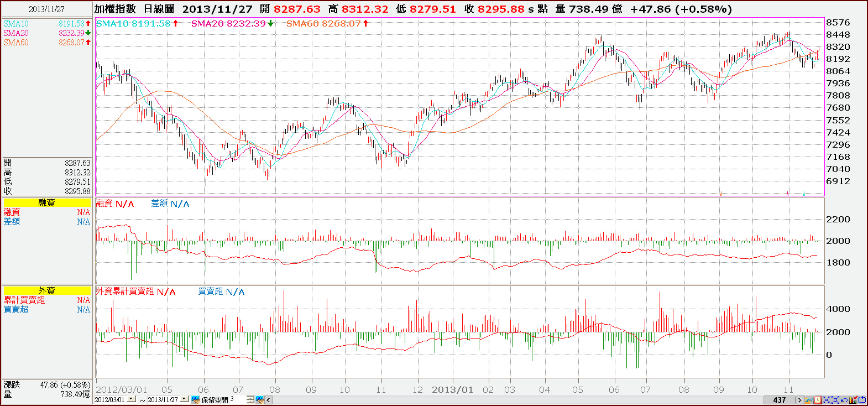
Task: Click the 買賣超 N/A legend in foreign chart
Action: (x=221, y=292)
